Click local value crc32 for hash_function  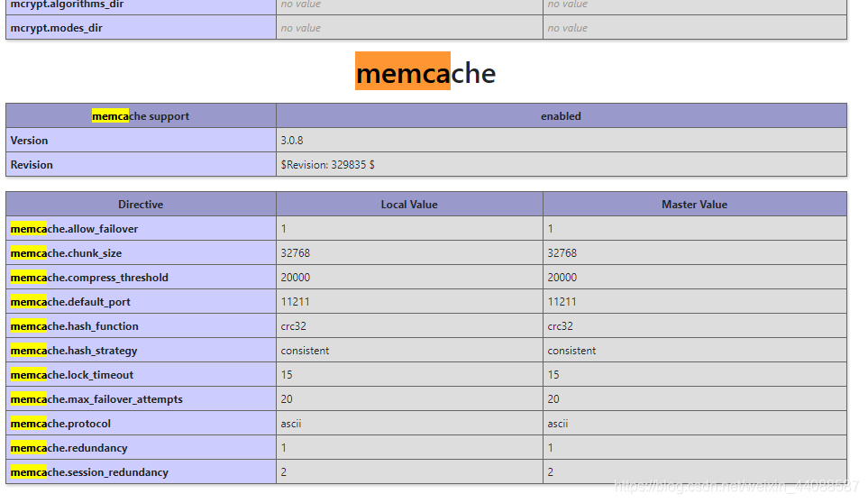pyautogui.click(x=294, y=326)
